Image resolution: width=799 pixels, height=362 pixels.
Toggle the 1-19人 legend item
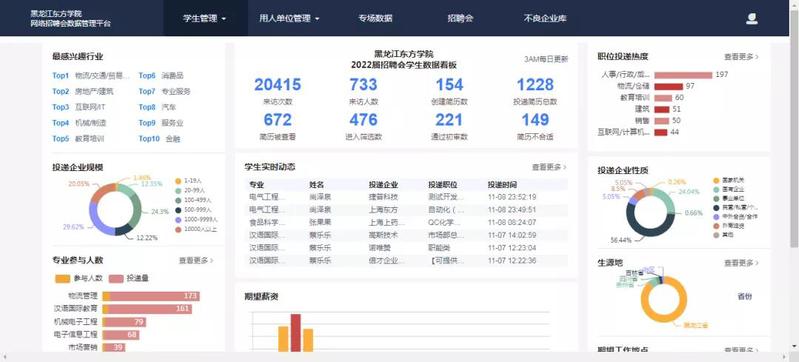(189, 180)
